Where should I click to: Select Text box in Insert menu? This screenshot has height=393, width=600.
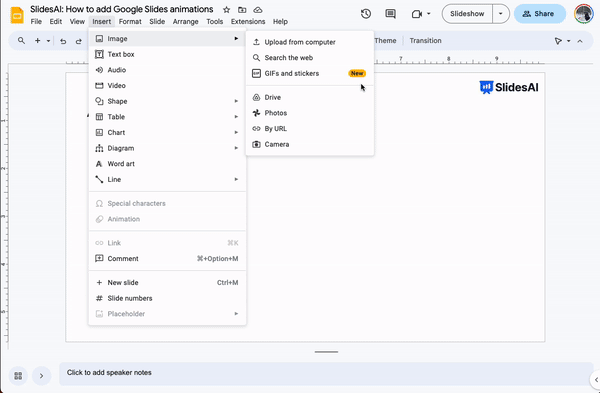click(x=167, y=54)
